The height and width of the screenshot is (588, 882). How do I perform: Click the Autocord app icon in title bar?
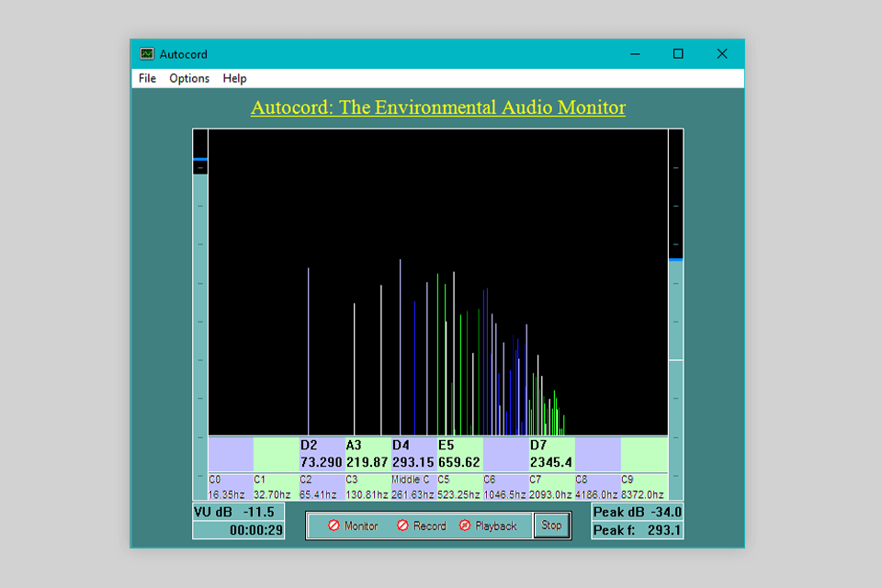click(147, 54)
